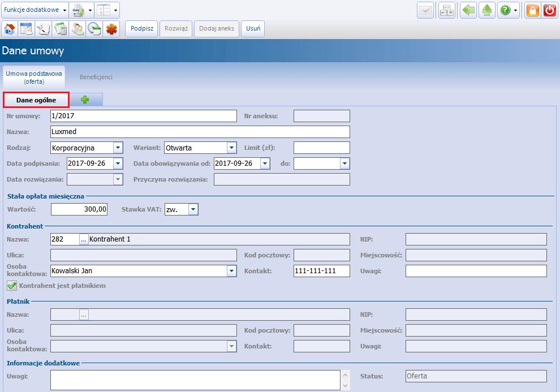
Task: Expand the printer options arrow
Action: point(90,10)
